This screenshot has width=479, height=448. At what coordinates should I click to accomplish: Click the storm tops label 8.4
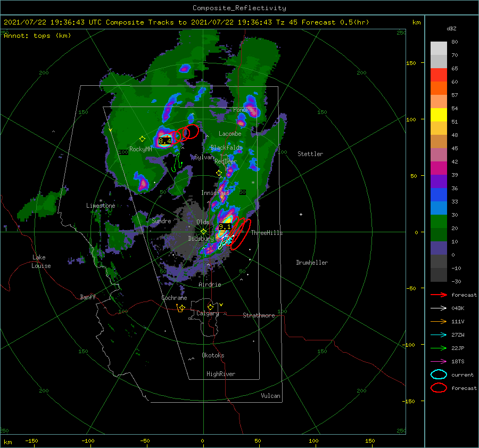pyautogui.click(x=165, y=141)
